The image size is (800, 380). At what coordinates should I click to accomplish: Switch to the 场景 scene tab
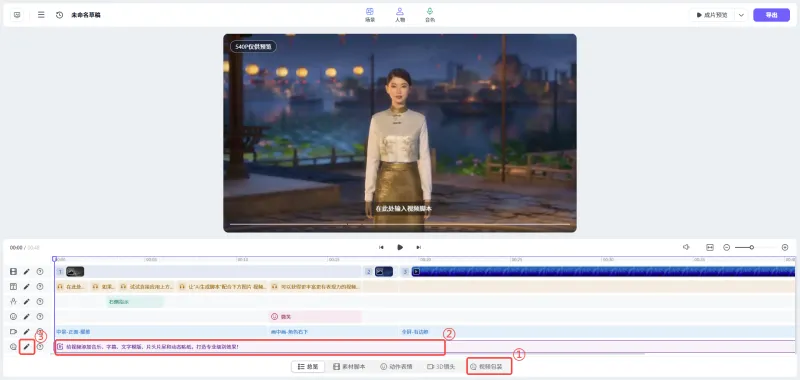pyautogui.click(x=370, y=15)
